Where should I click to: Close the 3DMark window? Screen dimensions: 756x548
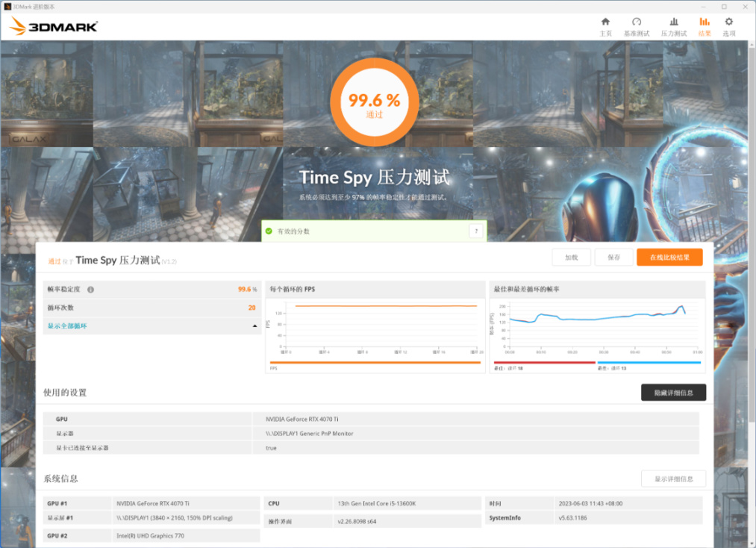tap(745, 7)
